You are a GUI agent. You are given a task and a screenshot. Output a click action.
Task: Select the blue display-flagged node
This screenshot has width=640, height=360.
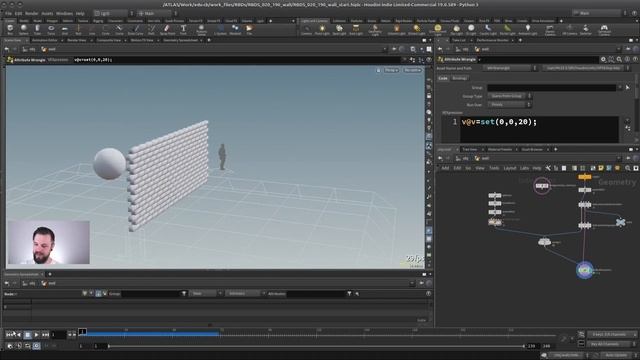[x=584, y=270]
